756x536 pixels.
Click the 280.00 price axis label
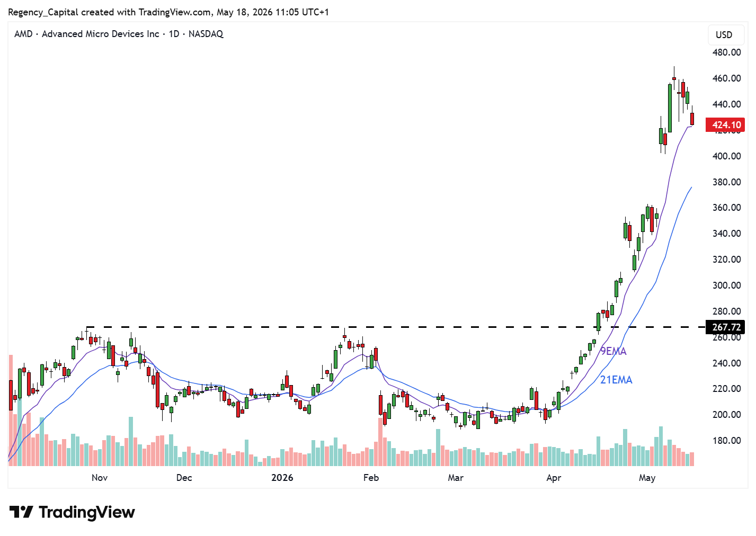[x=726, y=311]
